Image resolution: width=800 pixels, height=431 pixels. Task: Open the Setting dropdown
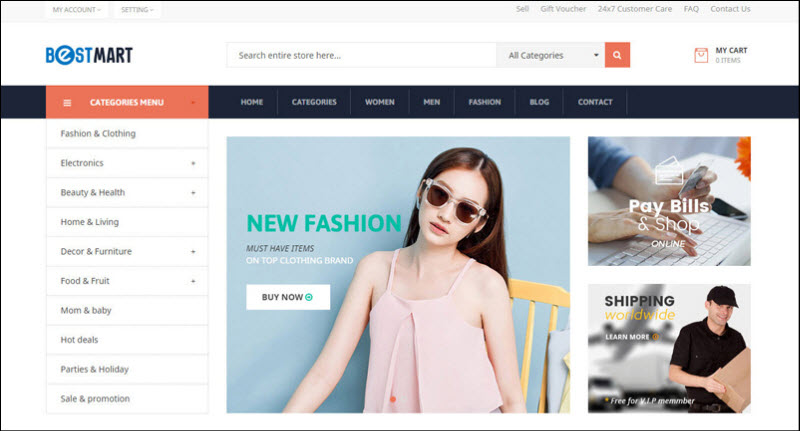pyautogui.click(x=137, y=10)
